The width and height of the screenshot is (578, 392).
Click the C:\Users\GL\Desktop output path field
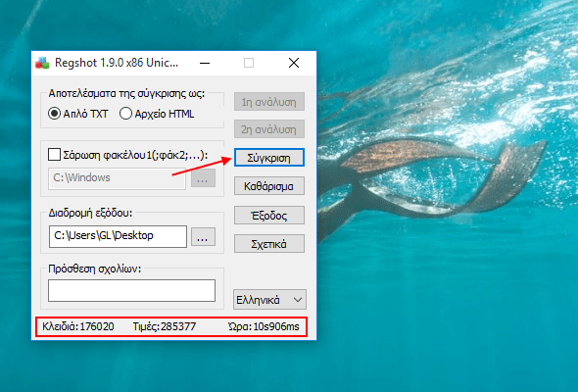click(118, 236)
